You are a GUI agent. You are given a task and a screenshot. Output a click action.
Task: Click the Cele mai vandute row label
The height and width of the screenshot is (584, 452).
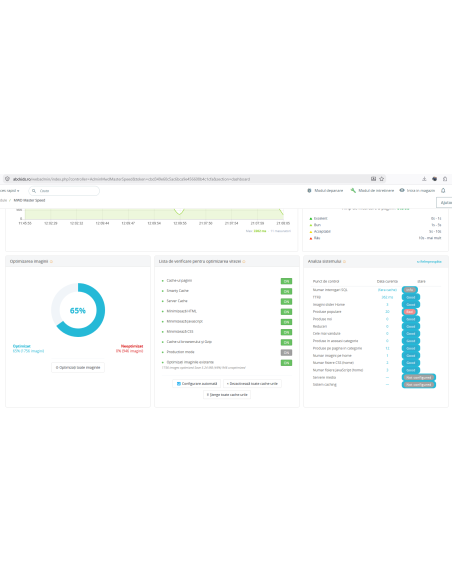click(327, 334)
